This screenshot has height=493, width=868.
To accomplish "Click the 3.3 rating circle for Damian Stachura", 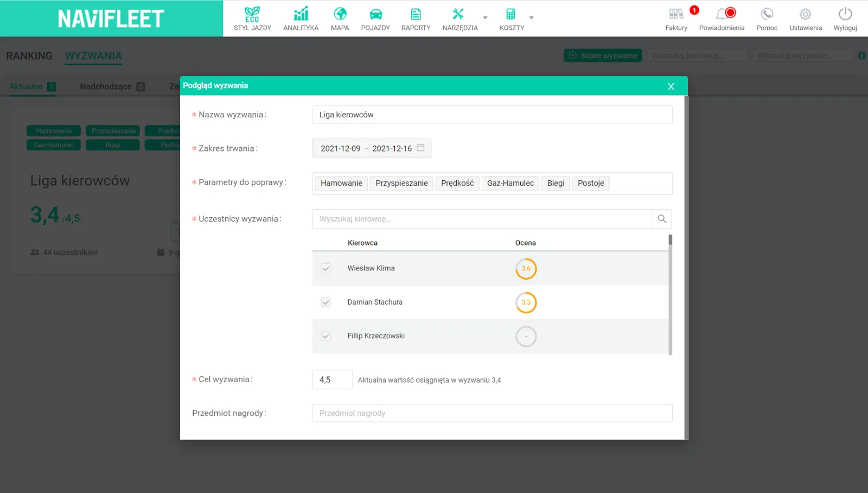I will tap(526, 302).
